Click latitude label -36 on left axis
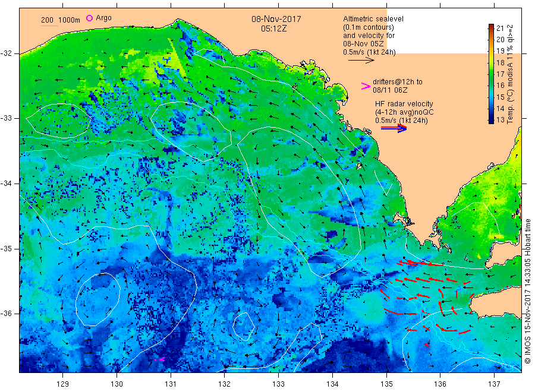This screenshot has width=535, height=392. click(7, 313)
